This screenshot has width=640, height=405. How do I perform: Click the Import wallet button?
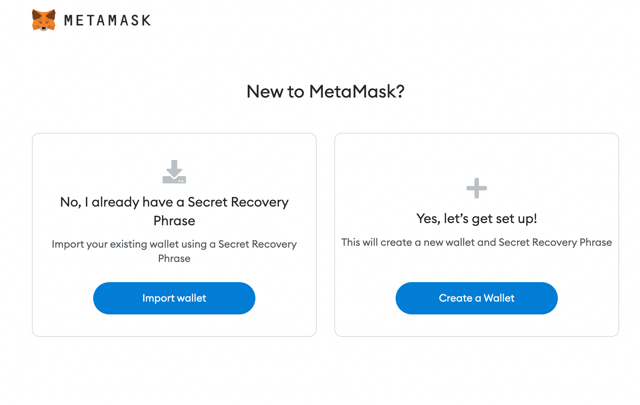(x=174, y=298)
